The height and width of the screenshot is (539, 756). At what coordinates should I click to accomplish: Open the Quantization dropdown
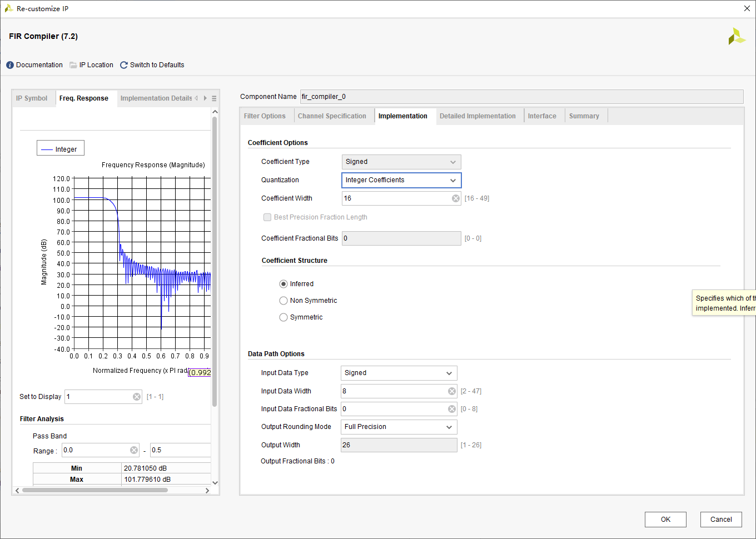[401, 180]
